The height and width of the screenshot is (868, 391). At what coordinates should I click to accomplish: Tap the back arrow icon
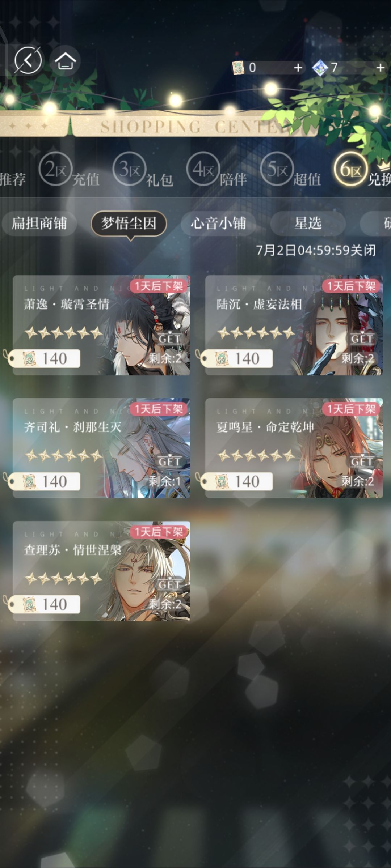[x=28, y=60]
